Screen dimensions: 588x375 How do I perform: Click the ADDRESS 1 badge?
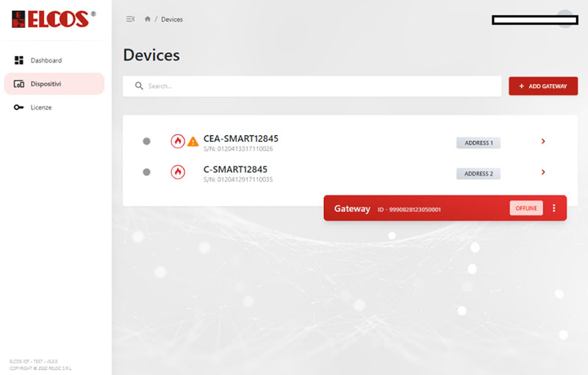click(x=478, y=143)
